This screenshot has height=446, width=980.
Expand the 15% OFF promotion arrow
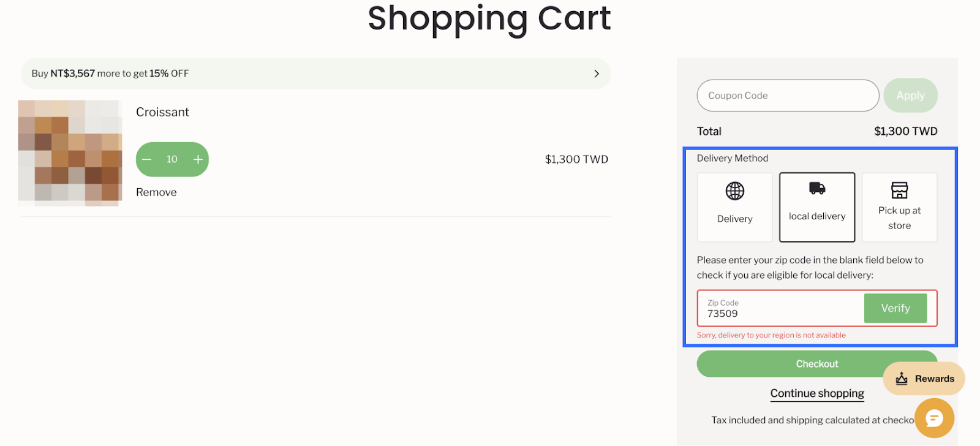596,74
